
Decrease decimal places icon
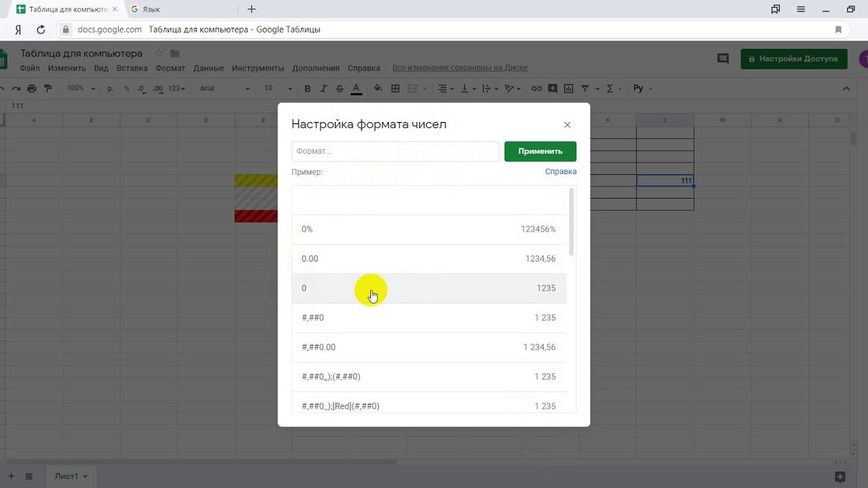(x=142, y=88)
